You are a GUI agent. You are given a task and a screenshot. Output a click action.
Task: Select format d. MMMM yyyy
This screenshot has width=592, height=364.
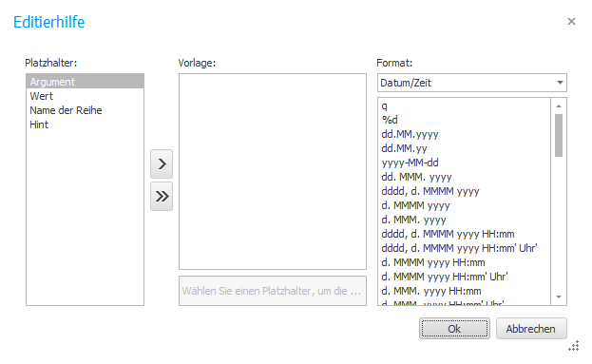coord(465,205)
